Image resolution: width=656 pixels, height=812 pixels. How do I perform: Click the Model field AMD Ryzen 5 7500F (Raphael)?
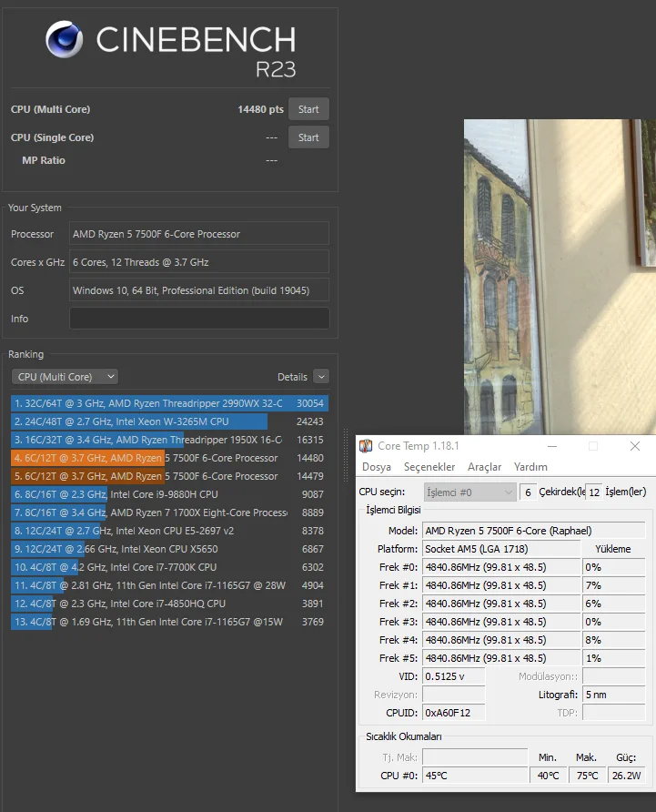point(534,531)
